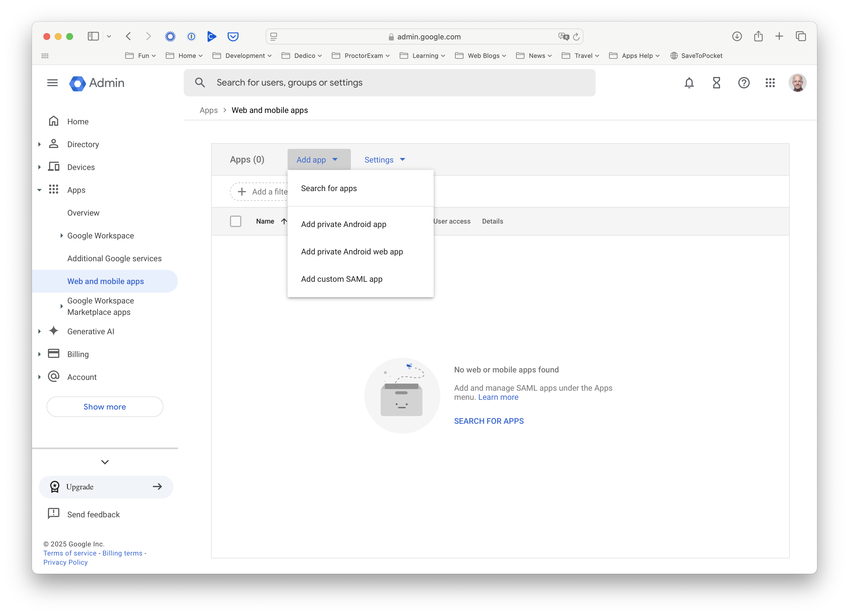Click the search magnifier icon
This screenshot has width=849, height=616.
[200, 83]
